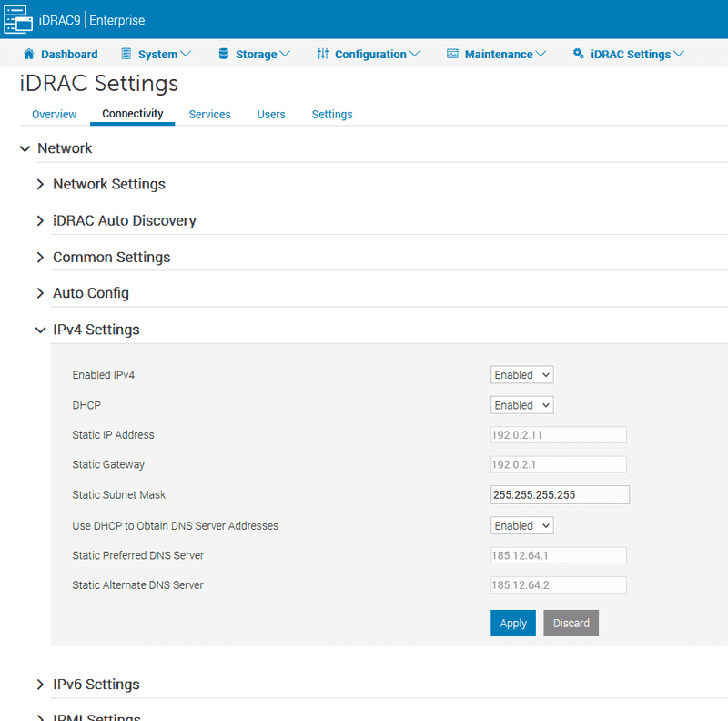Click the Static Subnet Mask field
The width and height of the screenshot is (728, 721).
(x=560, y=494)
